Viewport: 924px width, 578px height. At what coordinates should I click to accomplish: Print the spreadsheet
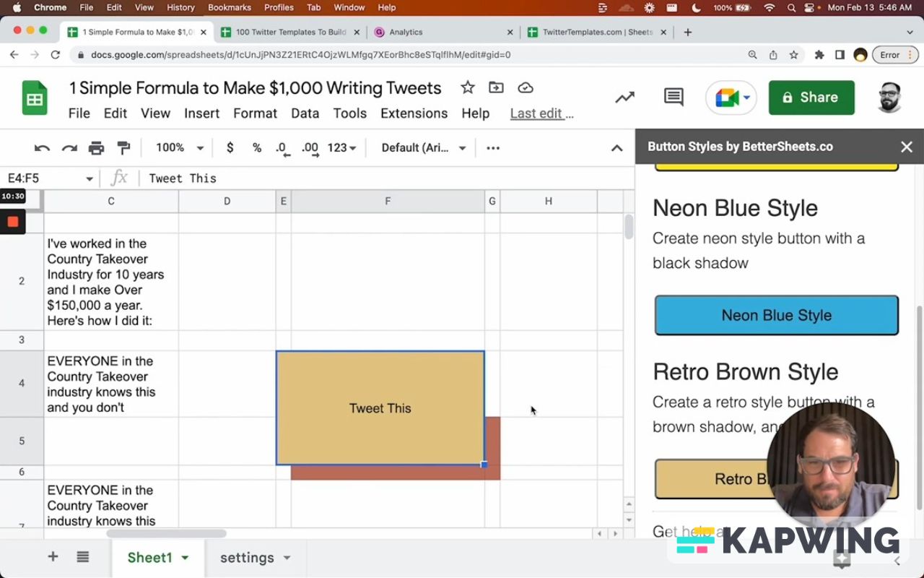click(x=96, y=148)
